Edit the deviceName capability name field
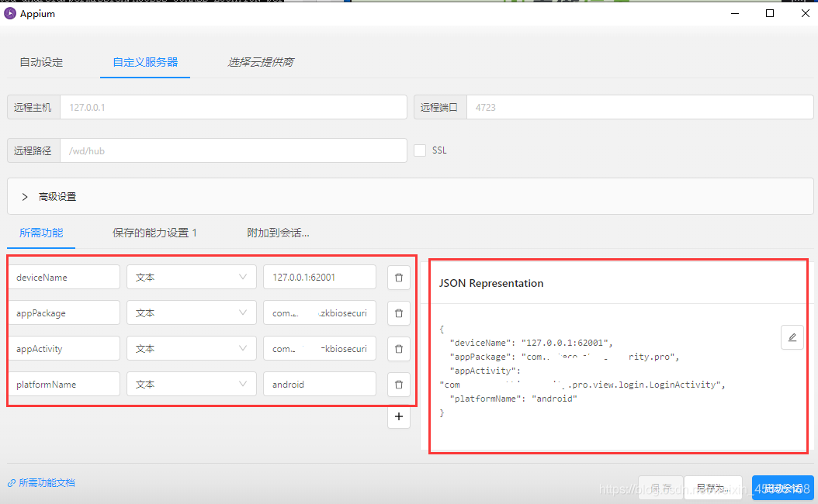818x504 pixels. pos(64,278)
